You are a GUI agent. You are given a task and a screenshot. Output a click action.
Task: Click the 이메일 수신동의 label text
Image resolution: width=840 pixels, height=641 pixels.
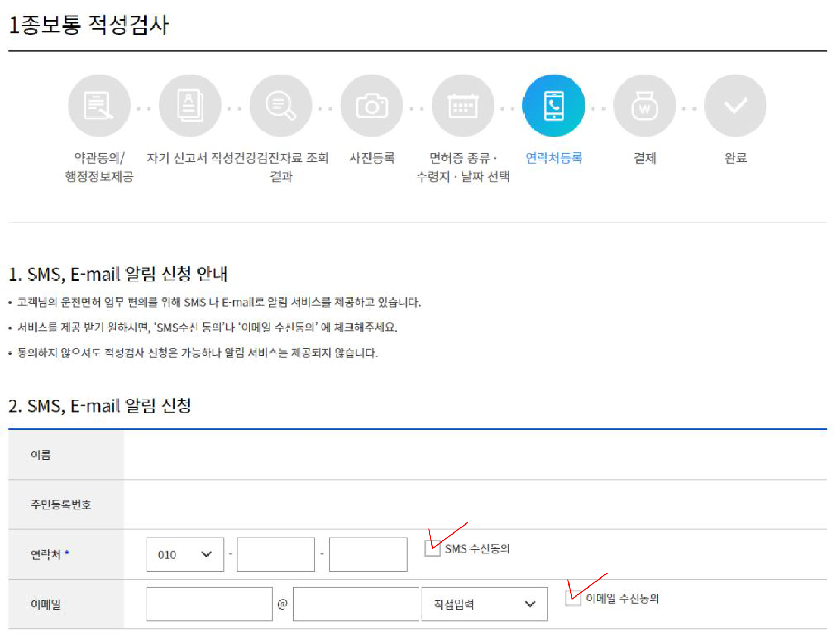coord(622,599)
